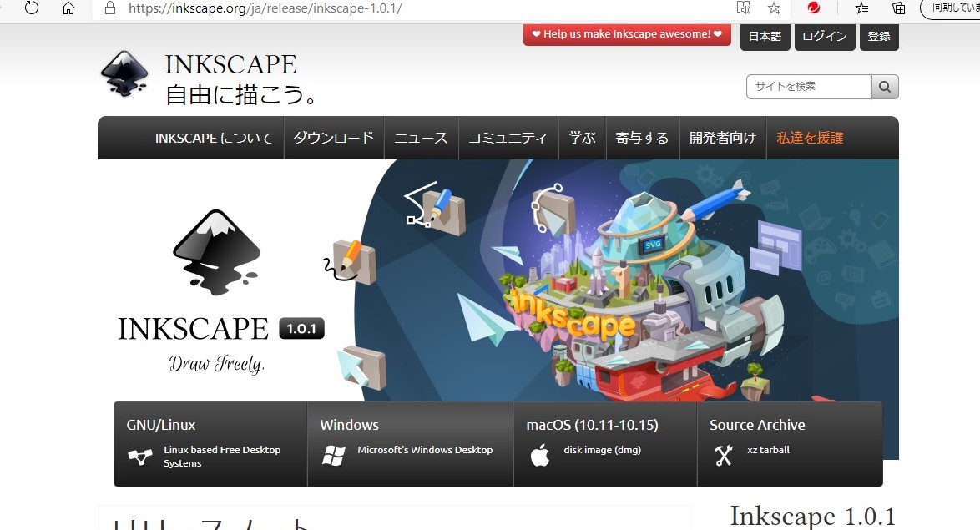This screenshot has width=980, height=530.
Task: Click the Inkscape logo in the site header
Action: [x=124, y=73]
